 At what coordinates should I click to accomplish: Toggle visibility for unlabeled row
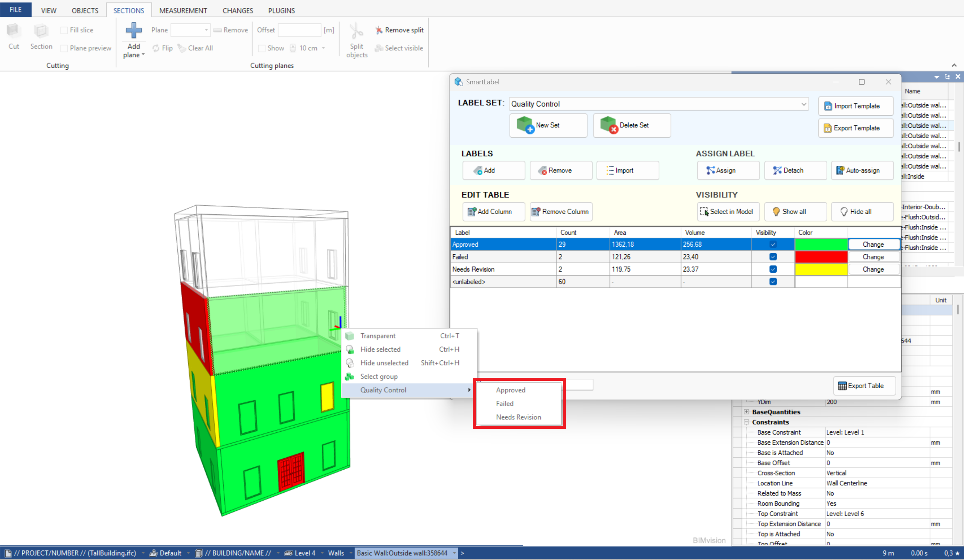click(773, 282)
